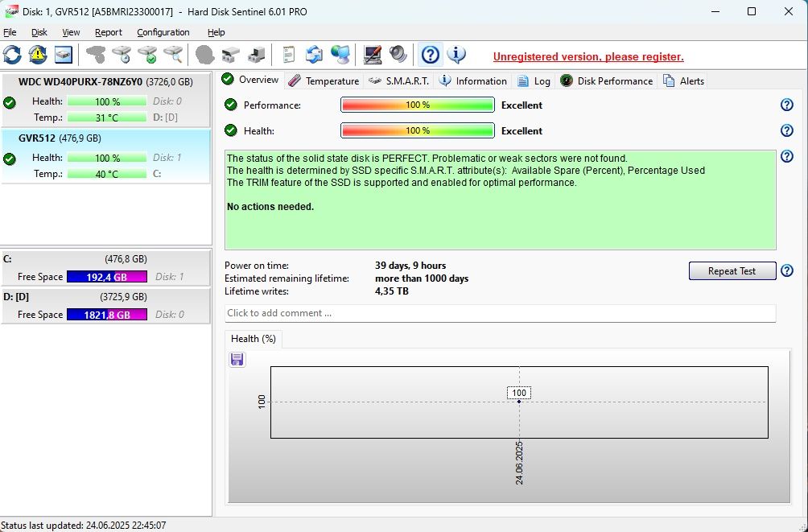
Task: Click the help icon next to Repeat Test
Action: pos(787,270)
